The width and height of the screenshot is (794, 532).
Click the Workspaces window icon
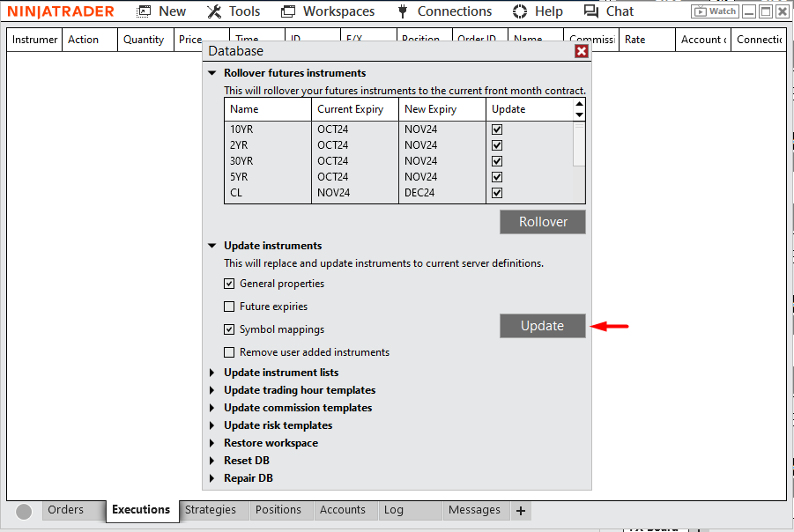coord(288,11)
